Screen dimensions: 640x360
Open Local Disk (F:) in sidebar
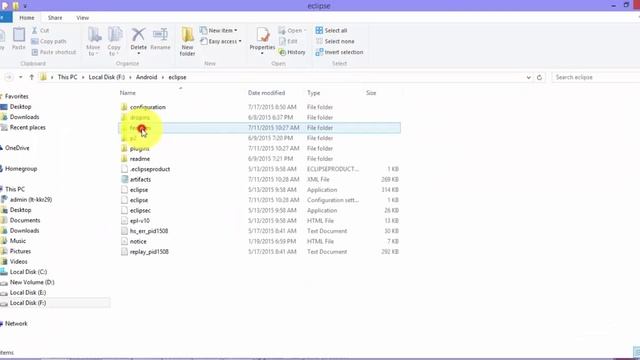[28, 303]
